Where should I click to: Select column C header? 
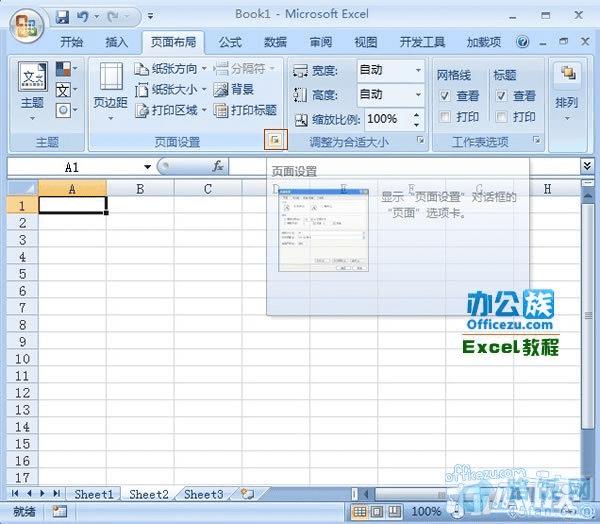[208, 189]
